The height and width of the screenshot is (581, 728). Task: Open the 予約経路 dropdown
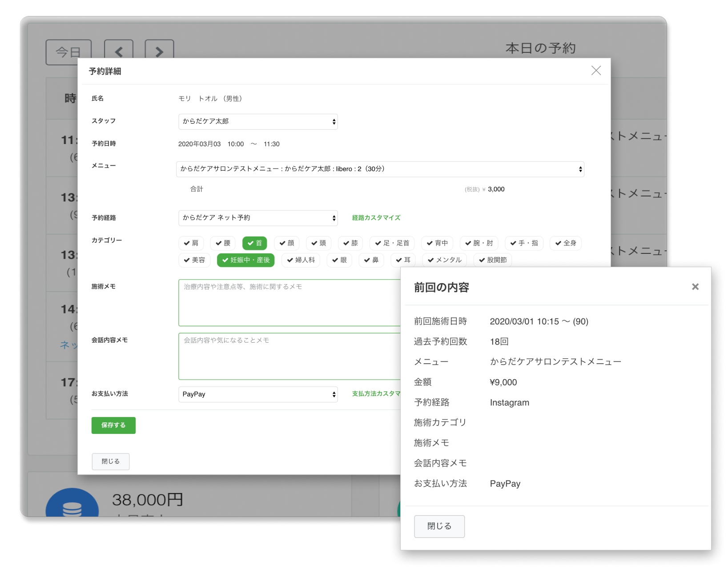point(258,218)
